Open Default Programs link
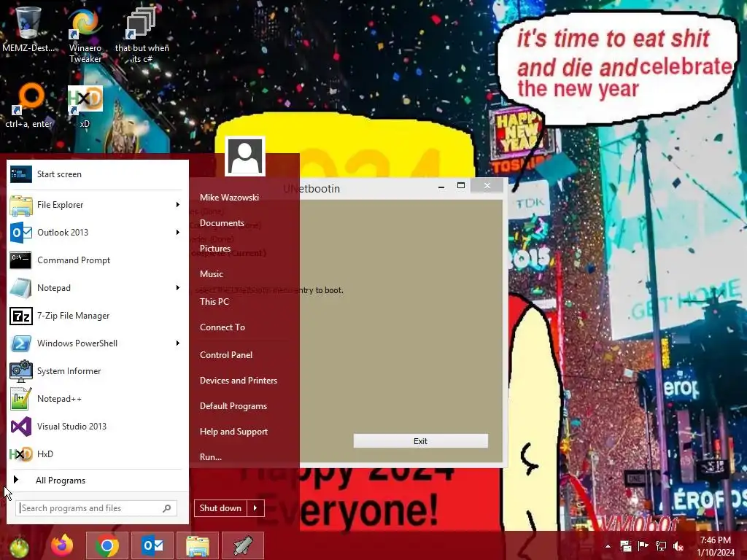The width and height of the screenshot is (747, 560). 233,406
